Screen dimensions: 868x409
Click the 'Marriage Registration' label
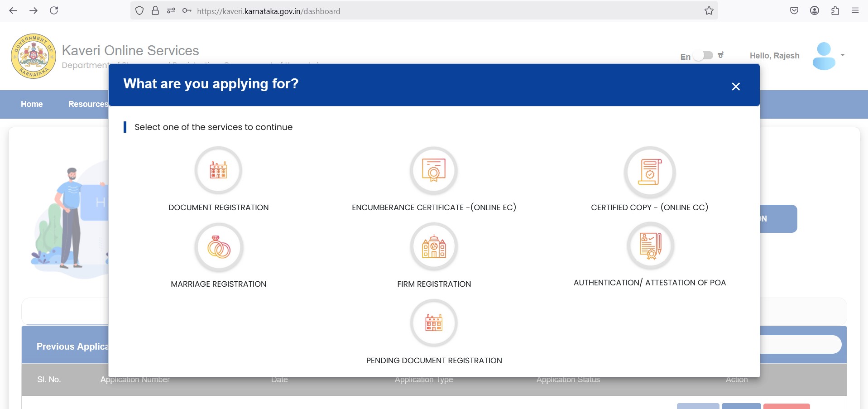tap(219, 284)
